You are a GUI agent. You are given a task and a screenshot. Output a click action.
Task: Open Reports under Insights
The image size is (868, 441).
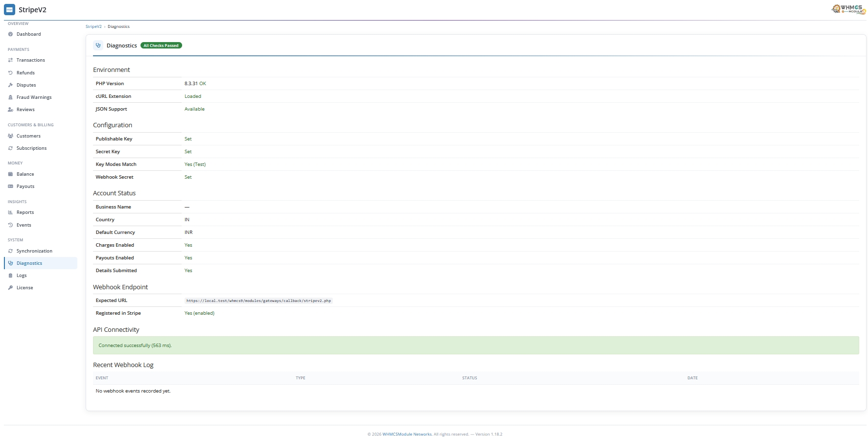point(41,212)
